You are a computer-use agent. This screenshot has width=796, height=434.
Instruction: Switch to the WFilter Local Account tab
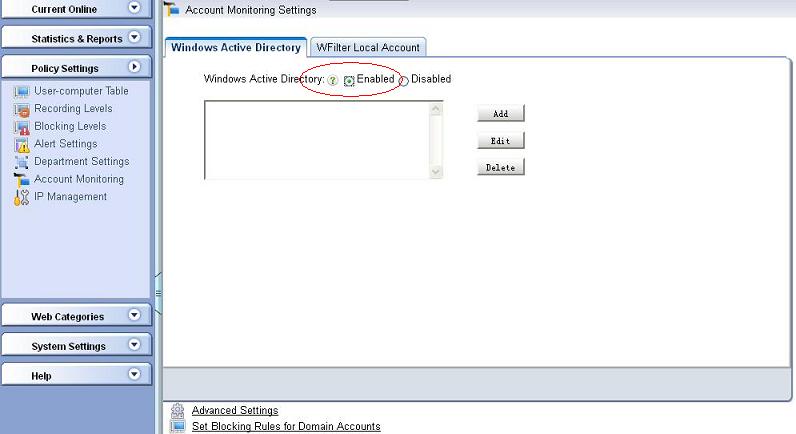(x=368, y=47)
